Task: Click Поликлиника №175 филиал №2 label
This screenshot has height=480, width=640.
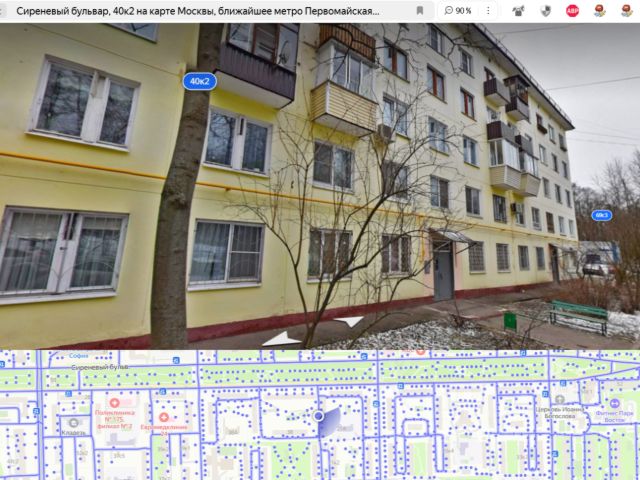Action: pyautogui.click(x=114, y=420)
